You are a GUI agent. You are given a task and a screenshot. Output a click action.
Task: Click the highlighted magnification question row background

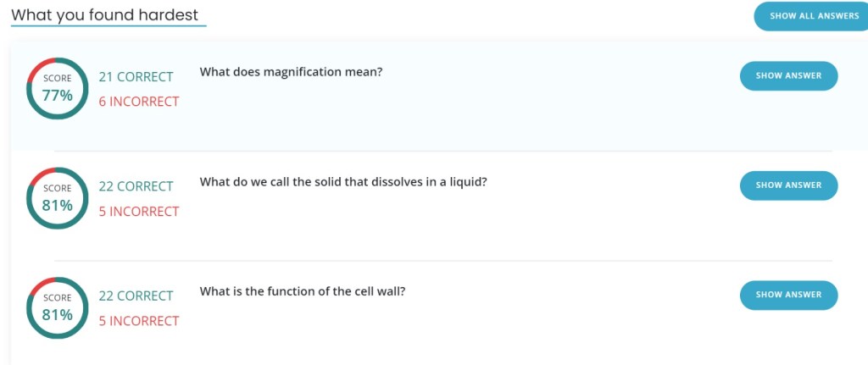pyautogui.click(x=509, y=119)
